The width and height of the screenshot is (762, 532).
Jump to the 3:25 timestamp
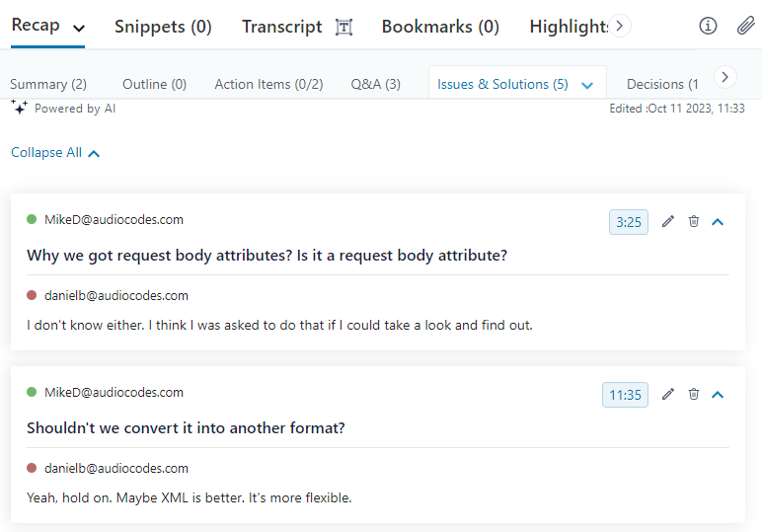pos(629,222)
